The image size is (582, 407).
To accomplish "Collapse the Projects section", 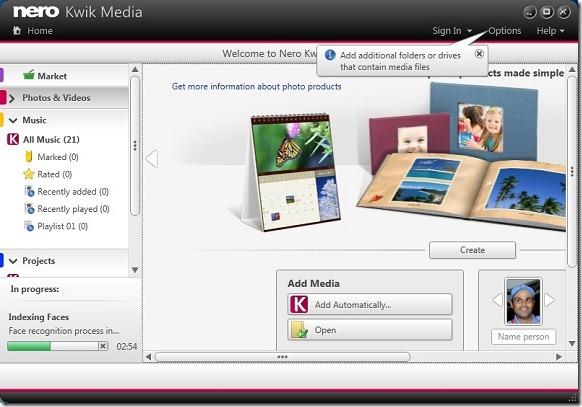I will 13,261.
